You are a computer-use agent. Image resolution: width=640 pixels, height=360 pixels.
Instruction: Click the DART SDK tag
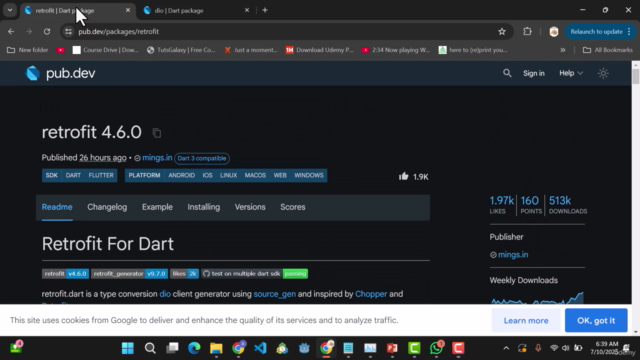coord(73,175)
